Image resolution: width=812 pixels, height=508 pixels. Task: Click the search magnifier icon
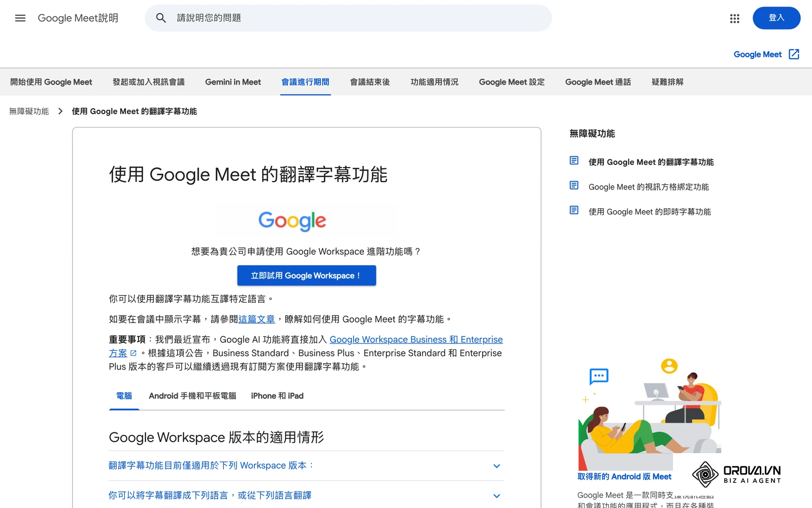pos(161,18)
